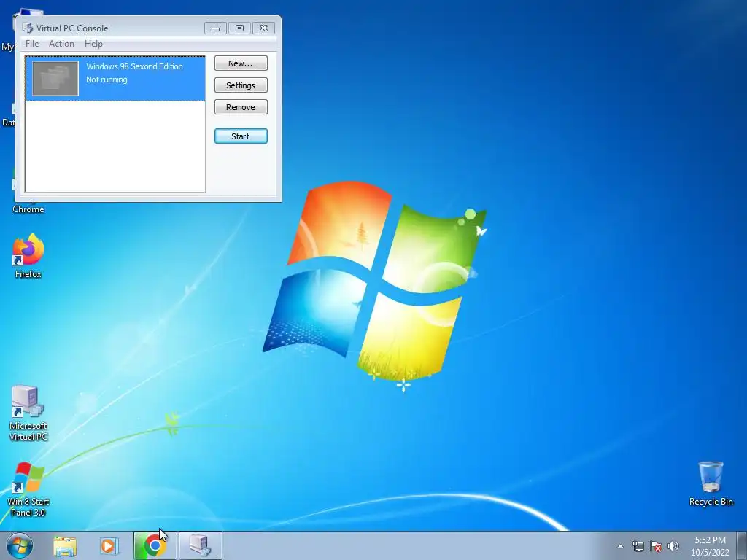
Task: Click the New... button
Action: 241,63
